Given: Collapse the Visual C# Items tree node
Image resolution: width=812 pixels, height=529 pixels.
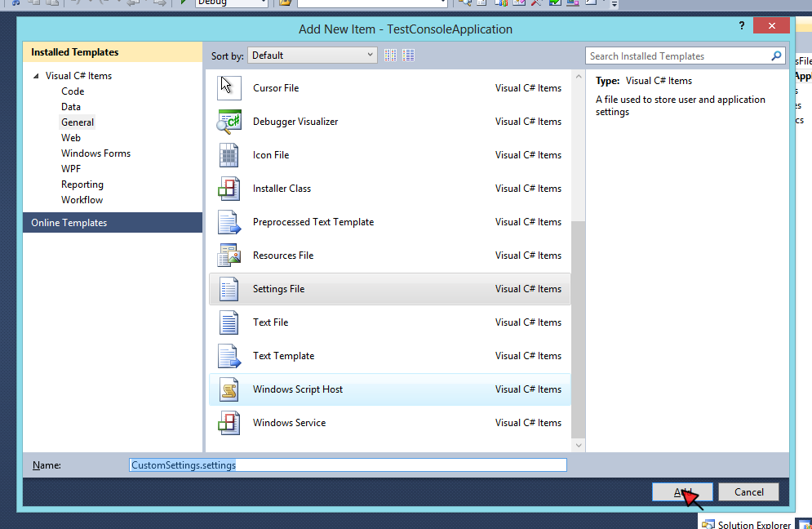Looking at the screenshot, I should point(35,75).
